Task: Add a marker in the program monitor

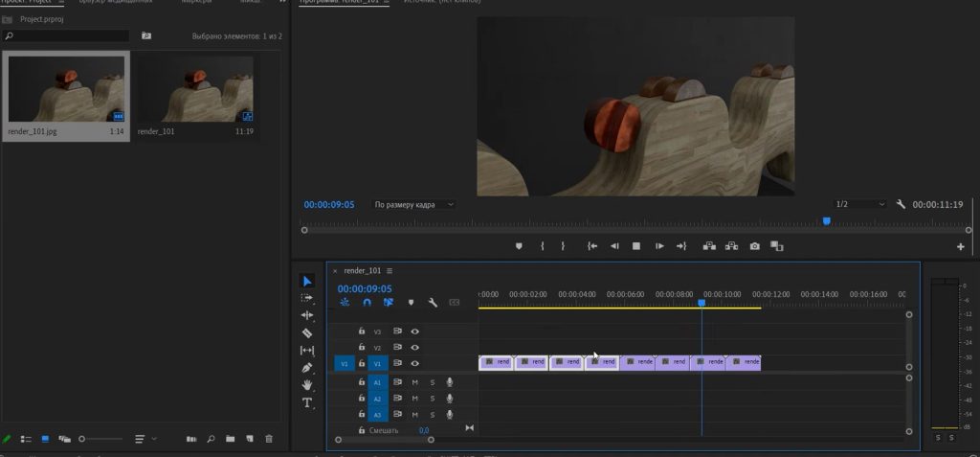Action: point(520,246)
